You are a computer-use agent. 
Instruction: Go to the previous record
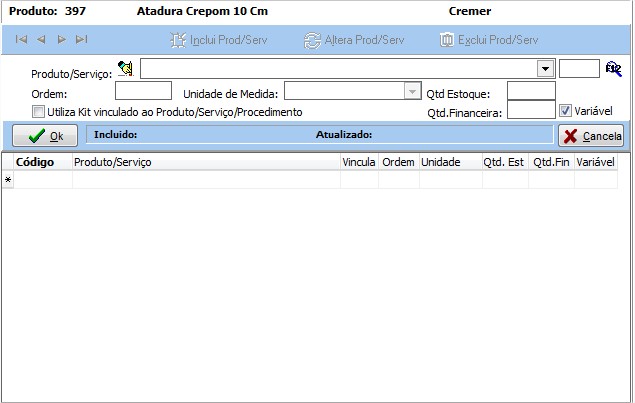tap(41, 40)
